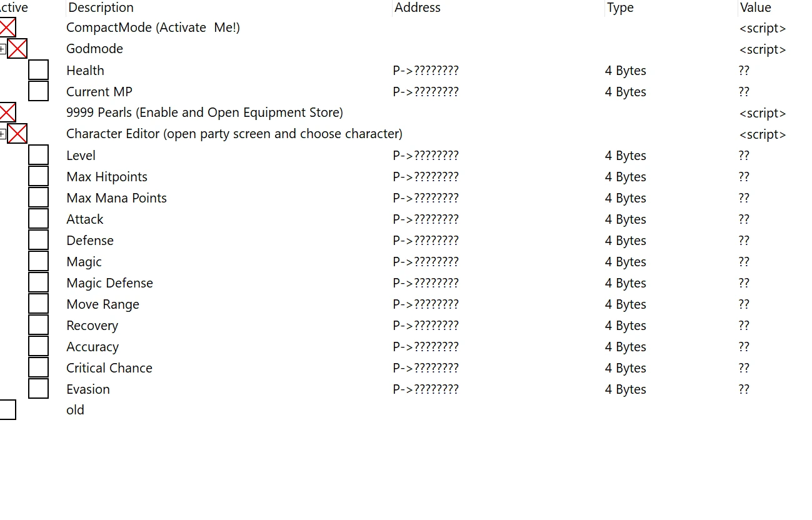Collapse the Godmode tree group
Viewport: 812px width, 520px height.
tap(3, 49)
